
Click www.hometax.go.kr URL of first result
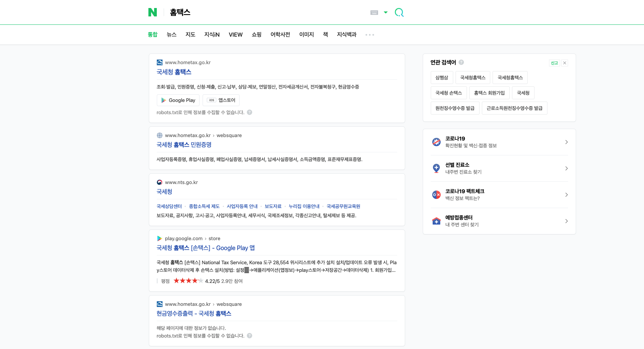tap(188, 62)
